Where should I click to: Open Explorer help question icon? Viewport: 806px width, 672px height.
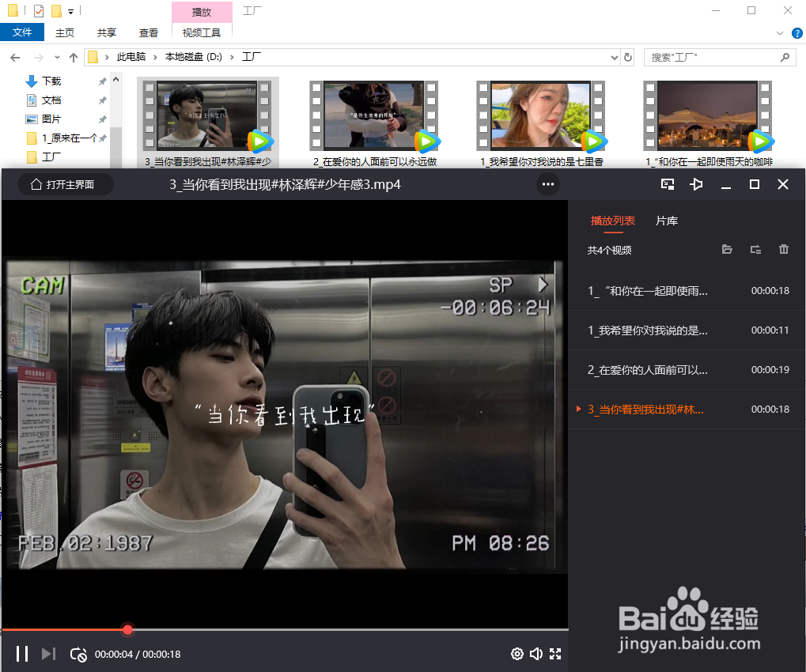pos(797,33)
